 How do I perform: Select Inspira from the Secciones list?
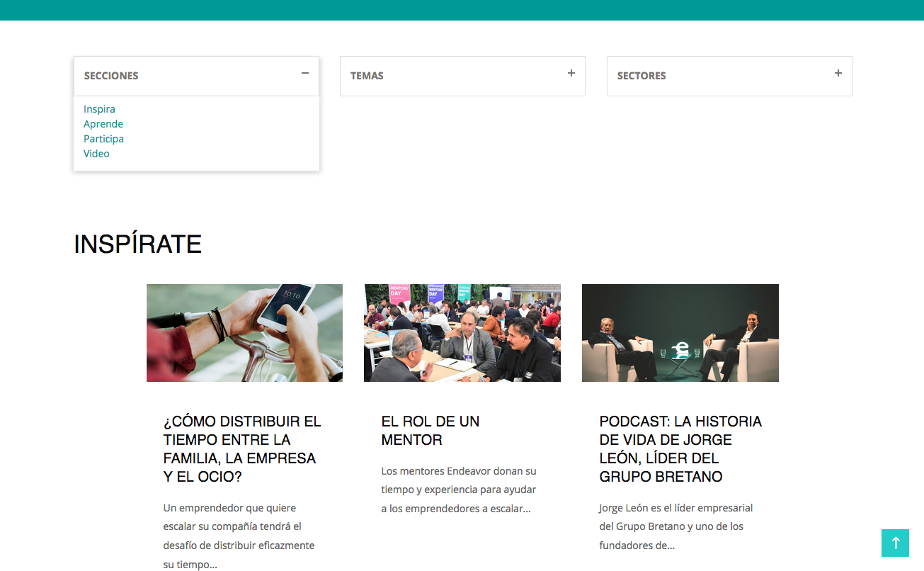[x=99, y=109]
